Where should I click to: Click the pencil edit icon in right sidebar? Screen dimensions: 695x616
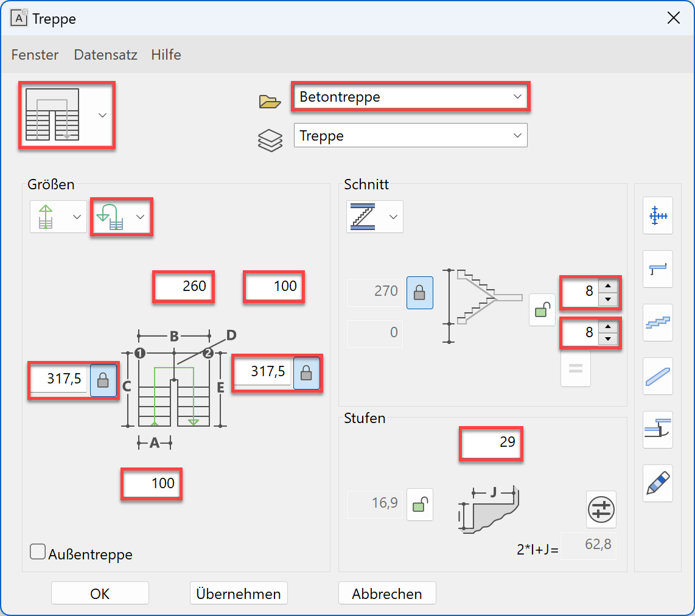(657, 483)
